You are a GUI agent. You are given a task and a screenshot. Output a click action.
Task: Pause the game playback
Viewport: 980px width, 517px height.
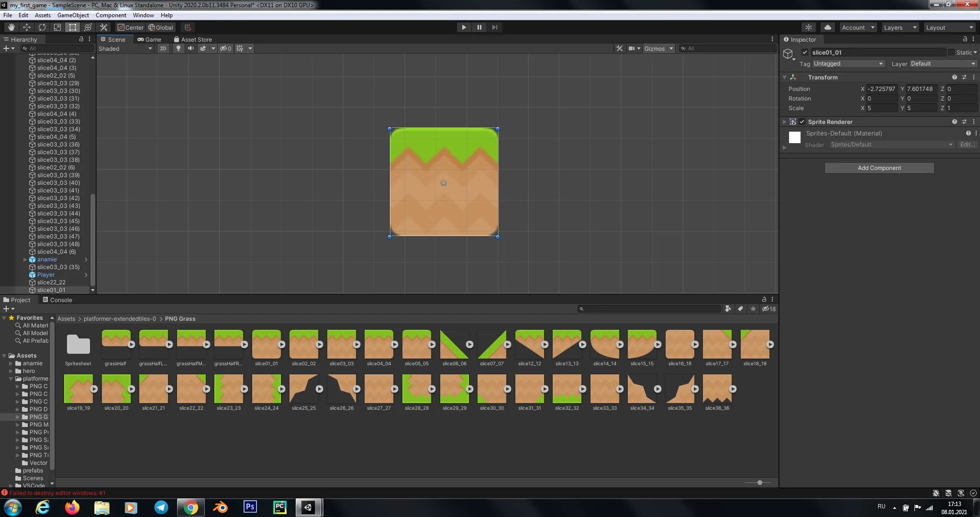(479, 27)
